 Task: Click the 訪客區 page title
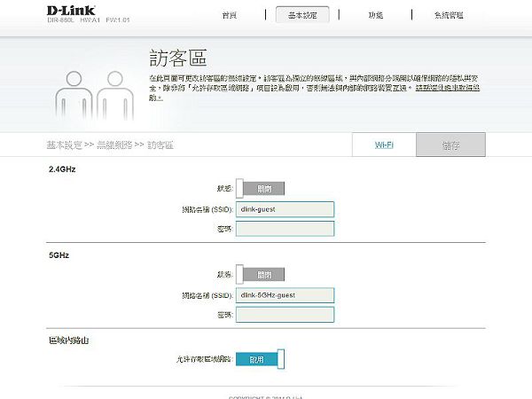coord(178,58)
